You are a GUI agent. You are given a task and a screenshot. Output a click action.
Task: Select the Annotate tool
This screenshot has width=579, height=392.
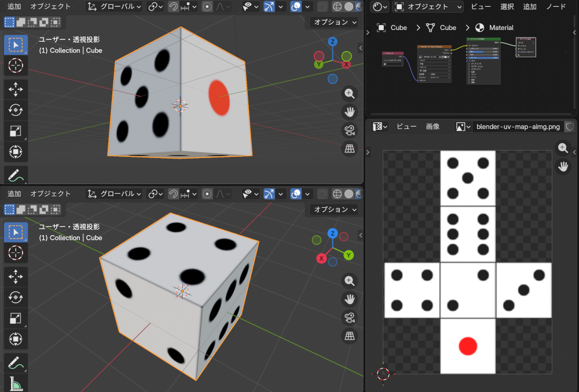coord(15,174)
